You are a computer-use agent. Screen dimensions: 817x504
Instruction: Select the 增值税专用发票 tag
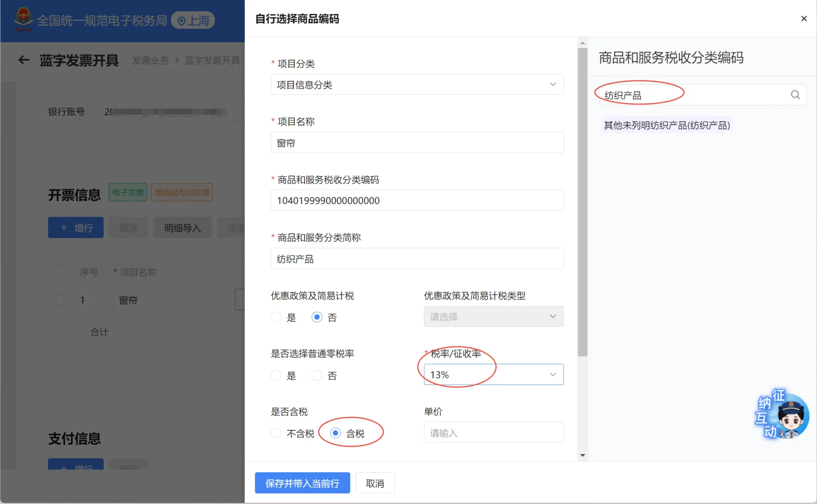pos(182,192)
